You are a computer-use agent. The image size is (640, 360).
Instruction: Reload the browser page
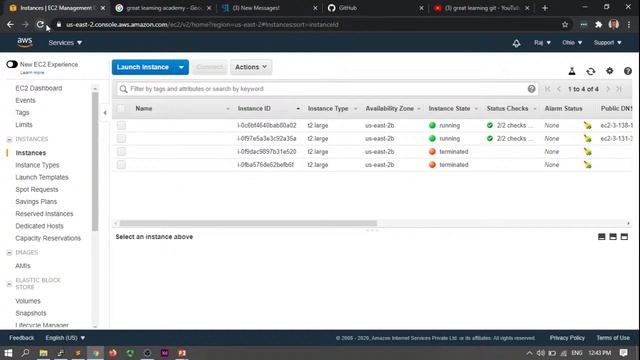pos(40,24)
